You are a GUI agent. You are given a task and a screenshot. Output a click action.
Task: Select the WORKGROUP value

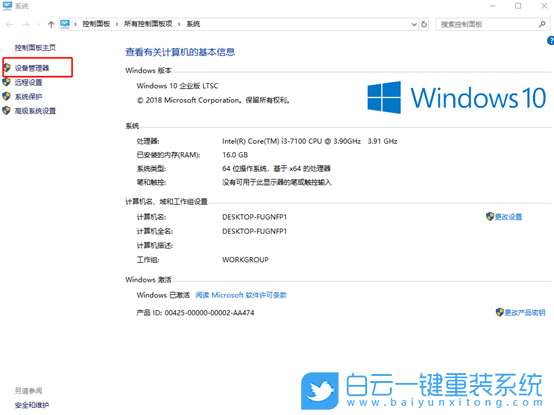pyautogui.click(x=245, y=260)
